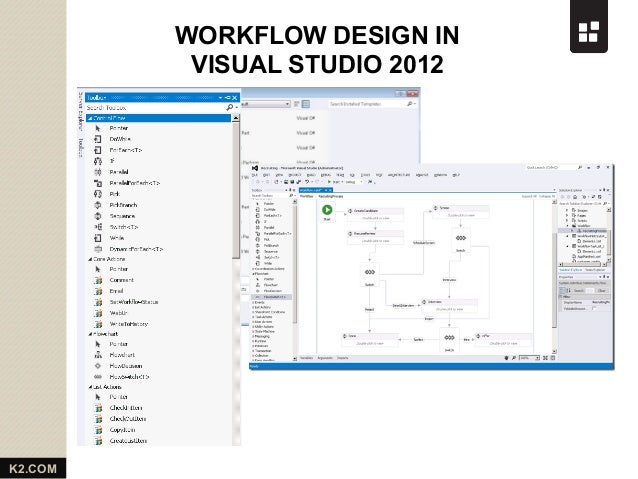Image resolution: width=638 pixels, height=479 pixels.
Task: Click the Solution Explorer horizontal scrollbar
Action: (581, 265)
